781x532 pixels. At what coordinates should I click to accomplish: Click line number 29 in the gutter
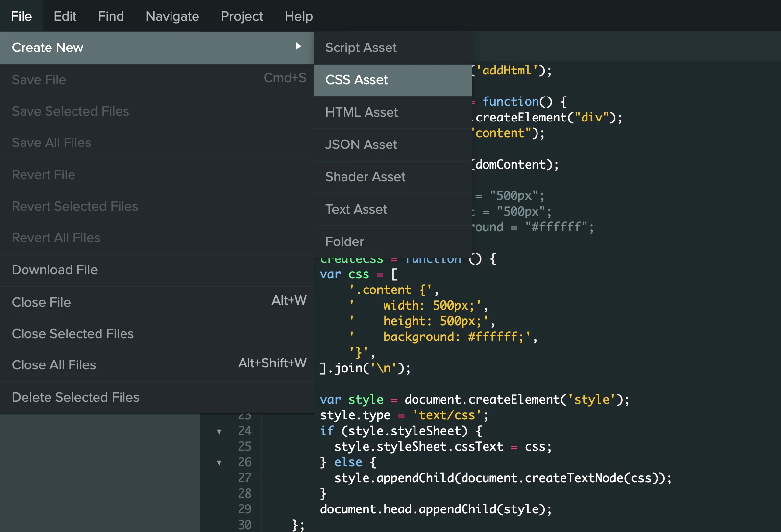tap(244, 509)
